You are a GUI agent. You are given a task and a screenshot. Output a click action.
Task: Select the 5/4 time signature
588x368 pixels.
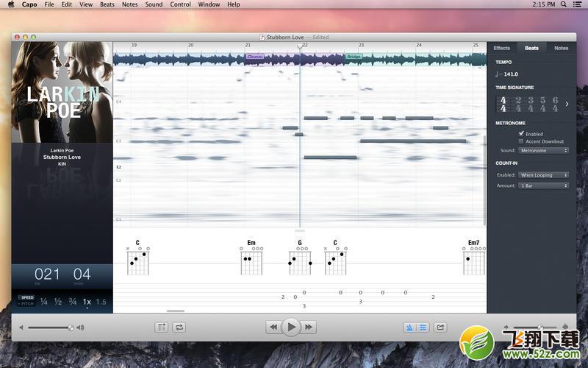[542, 104]
